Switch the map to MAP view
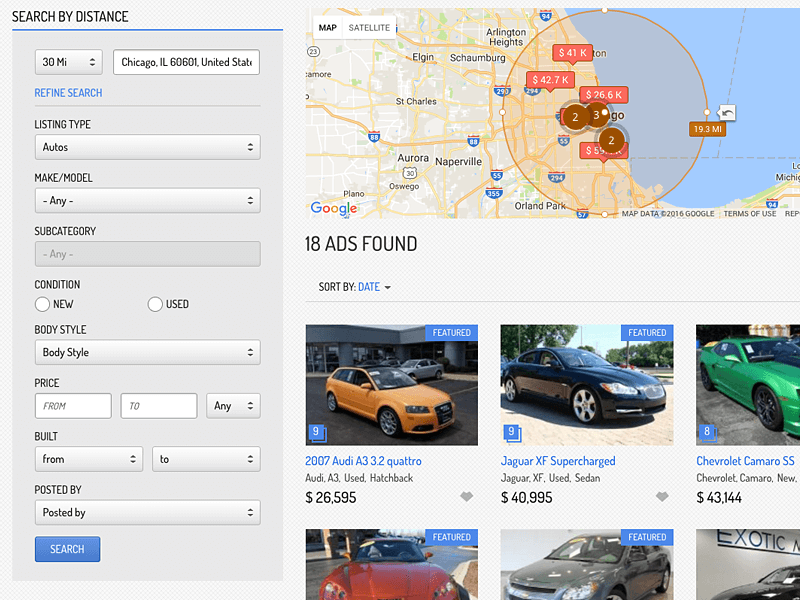800x600 pixels. [x=328, y=28]
